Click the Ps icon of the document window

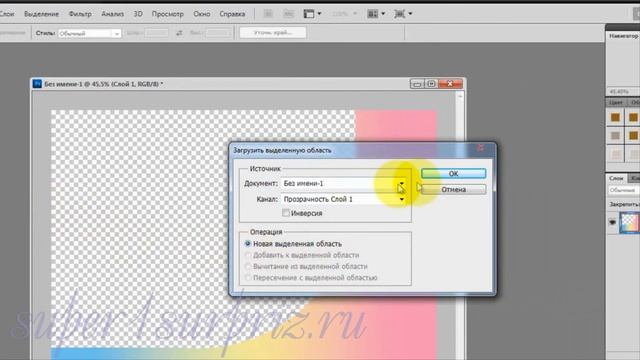coord(37,84)
